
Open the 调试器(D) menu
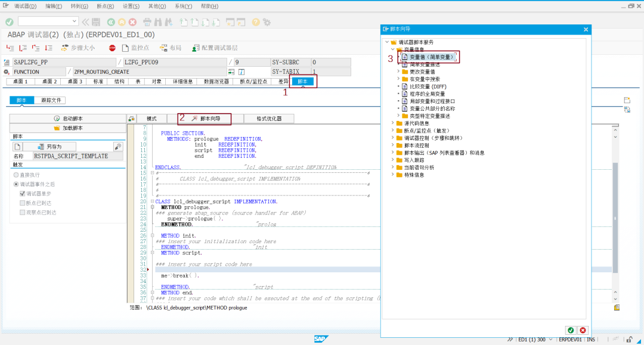(x=25, y=6)
